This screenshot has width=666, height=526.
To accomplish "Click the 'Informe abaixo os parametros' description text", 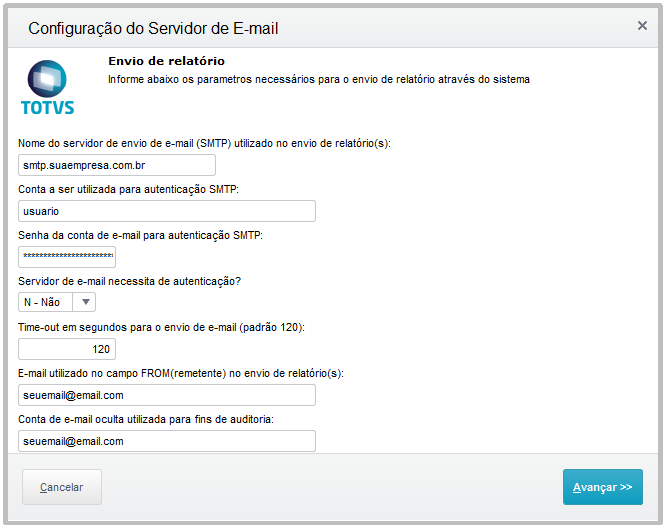I will [318, 79].
